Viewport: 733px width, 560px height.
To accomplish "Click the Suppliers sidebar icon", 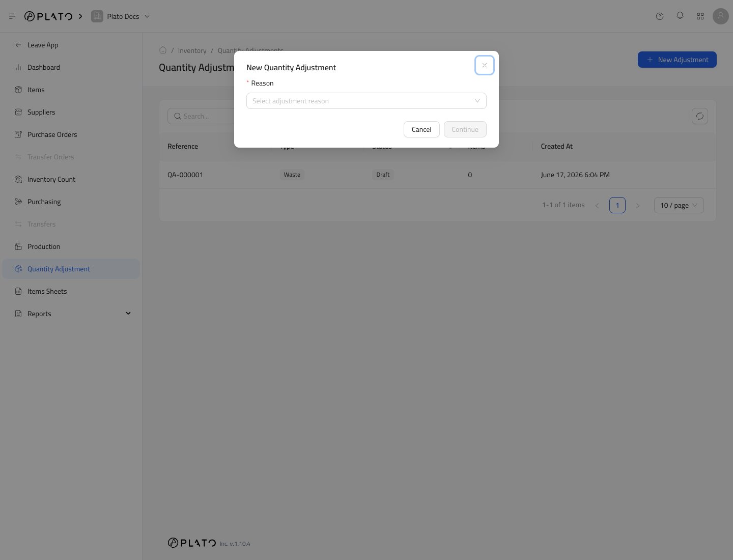I will 18,112.
